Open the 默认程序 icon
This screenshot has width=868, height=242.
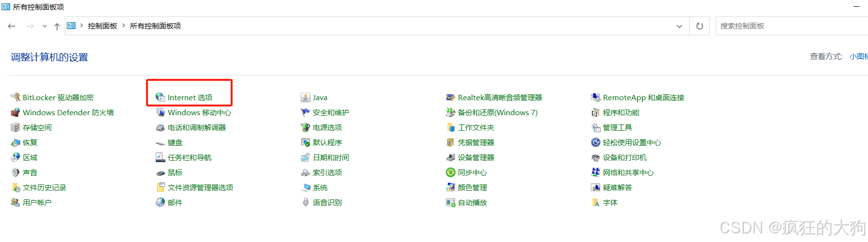[x=306, y=142]
